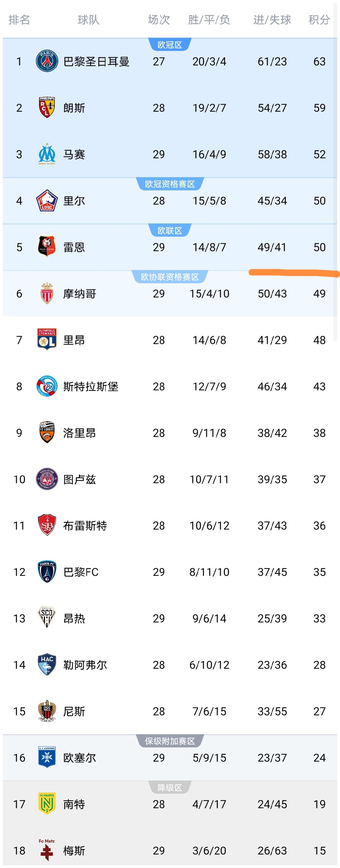Open team name 巴黎圣日耳曼
The height and width of the screenshot is (868, 340).
tap(96, 62)
